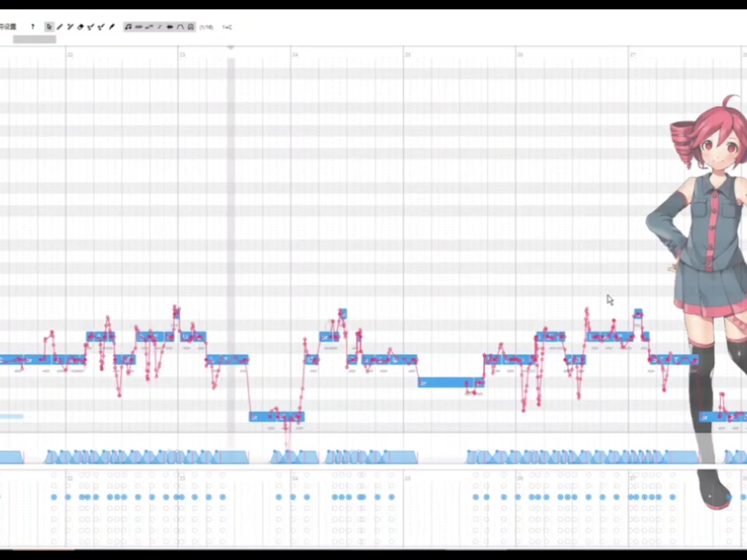Viewport: 747px width, 560px height.
Task: Click the second icon in the mode group
Action: (139, 27)
